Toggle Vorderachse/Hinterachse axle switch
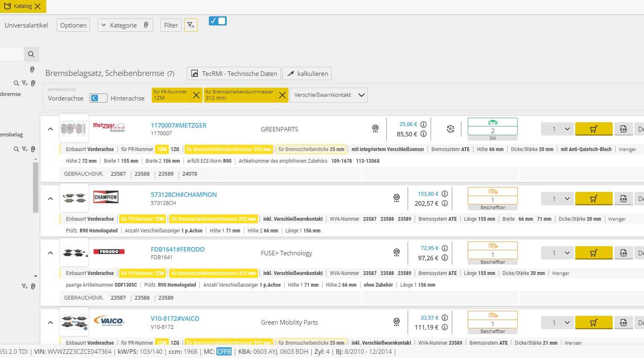This screenshot has height=358, width=644. pyautogui.click(x=98, y=98)
